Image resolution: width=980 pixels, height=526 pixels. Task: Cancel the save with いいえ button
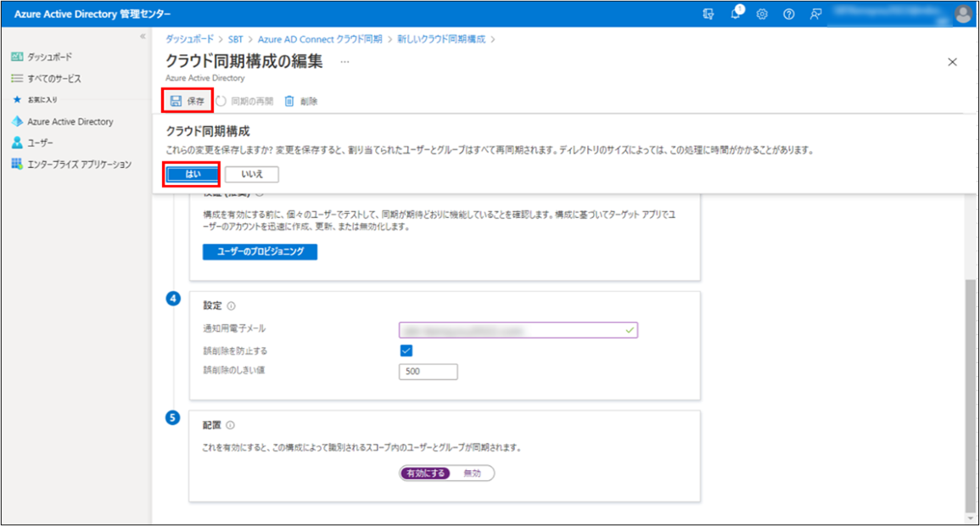(252, 174)
